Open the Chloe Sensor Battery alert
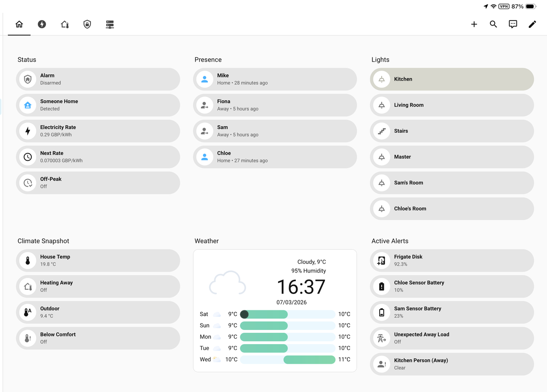The width and height of the screenshot is (547, 392). (x=451, y=286)
